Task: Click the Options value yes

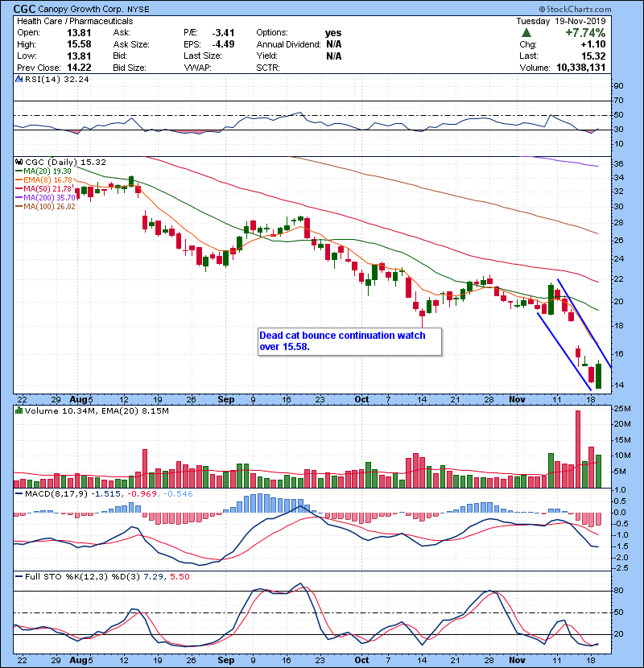Action: [333, 33]
